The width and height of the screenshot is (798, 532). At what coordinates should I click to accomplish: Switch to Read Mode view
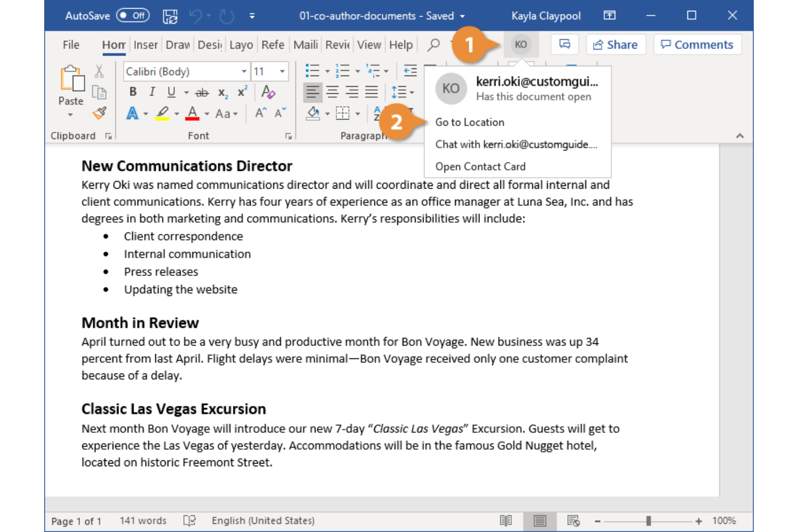click(506, 520)
